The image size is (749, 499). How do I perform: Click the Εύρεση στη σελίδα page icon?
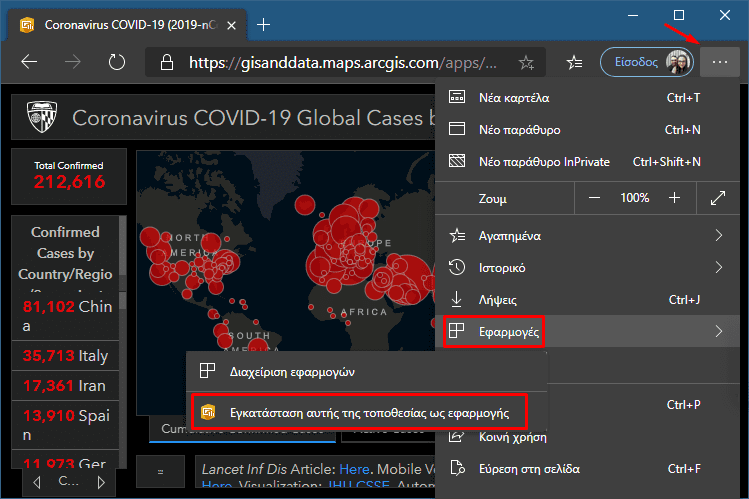(x=457, y=468)
